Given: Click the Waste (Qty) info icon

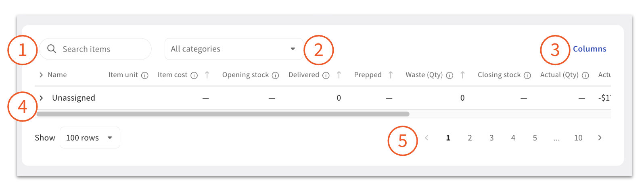Looking at the screenshot, I should click(x=450, y=75).
